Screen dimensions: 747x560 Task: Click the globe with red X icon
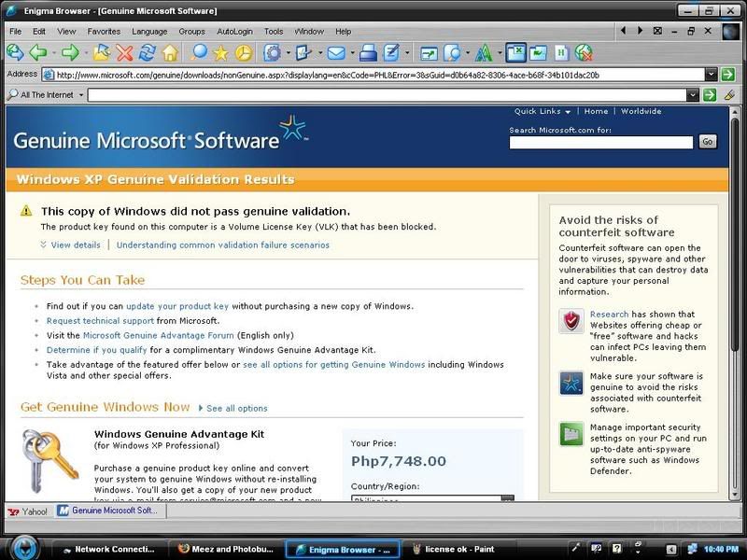(584, 53)
